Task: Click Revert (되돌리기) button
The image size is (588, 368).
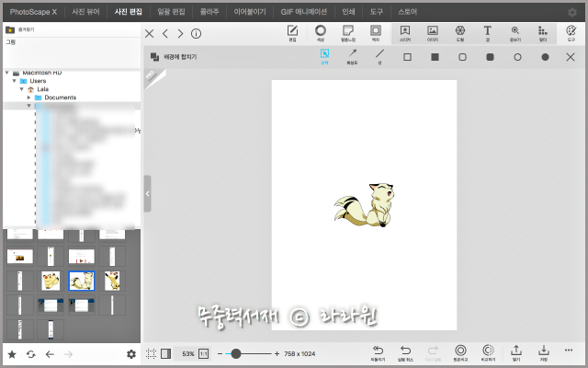Action: [378, 353]
